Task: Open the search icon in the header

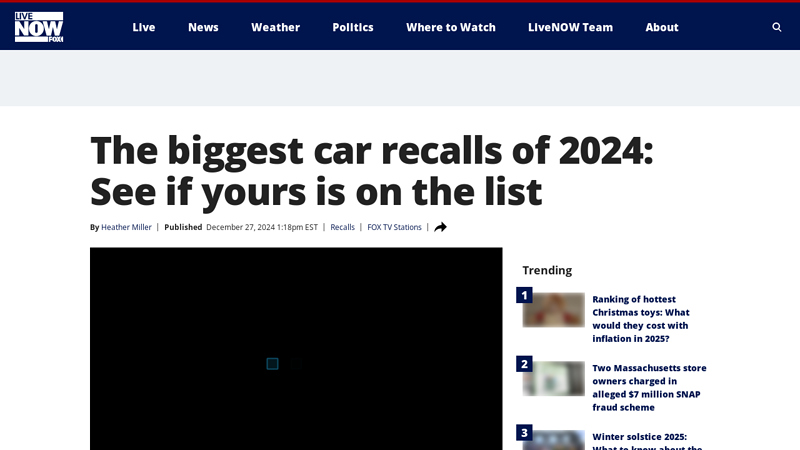Action: (777, 27)
